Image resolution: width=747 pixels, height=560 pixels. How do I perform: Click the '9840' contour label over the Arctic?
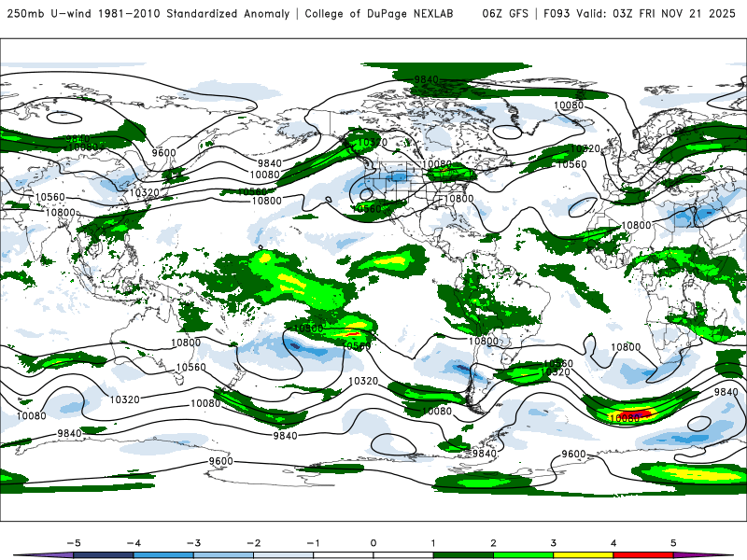(426, 79)
